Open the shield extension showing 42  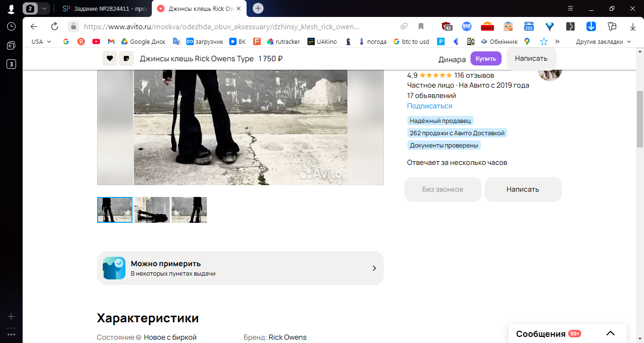click(447, 26)
